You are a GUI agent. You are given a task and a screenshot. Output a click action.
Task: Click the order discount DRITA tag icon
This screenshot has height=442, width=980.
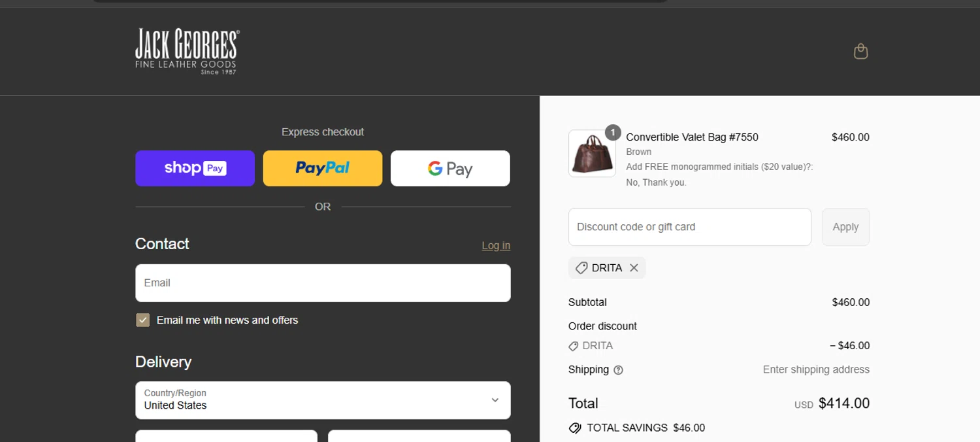(x=574, y=346)
